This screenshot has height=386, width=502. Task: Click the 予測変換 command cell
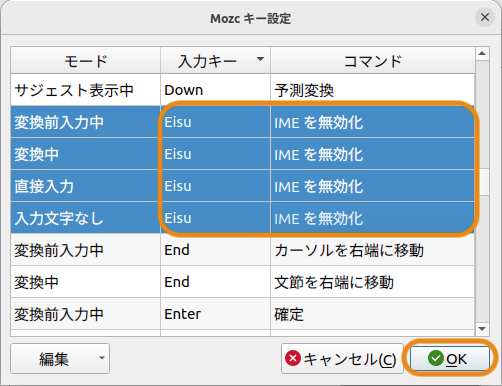[x=373, y=90]
